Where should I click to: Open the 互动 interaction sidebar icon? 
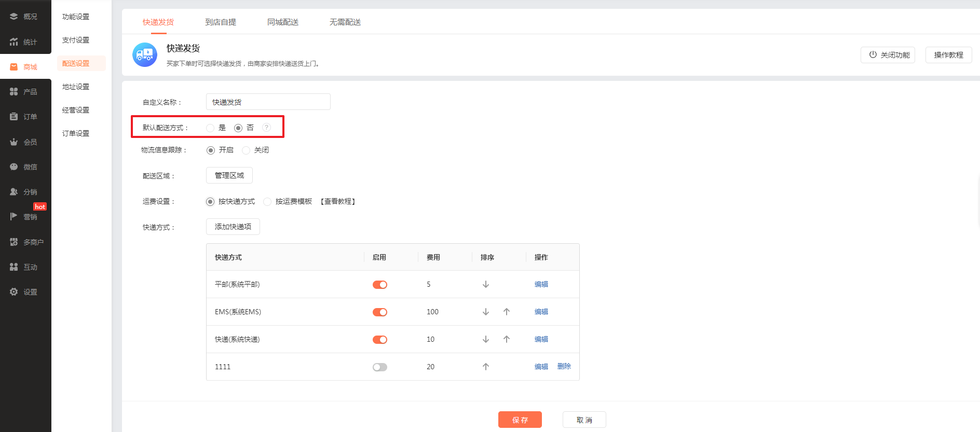coord(14,267)
